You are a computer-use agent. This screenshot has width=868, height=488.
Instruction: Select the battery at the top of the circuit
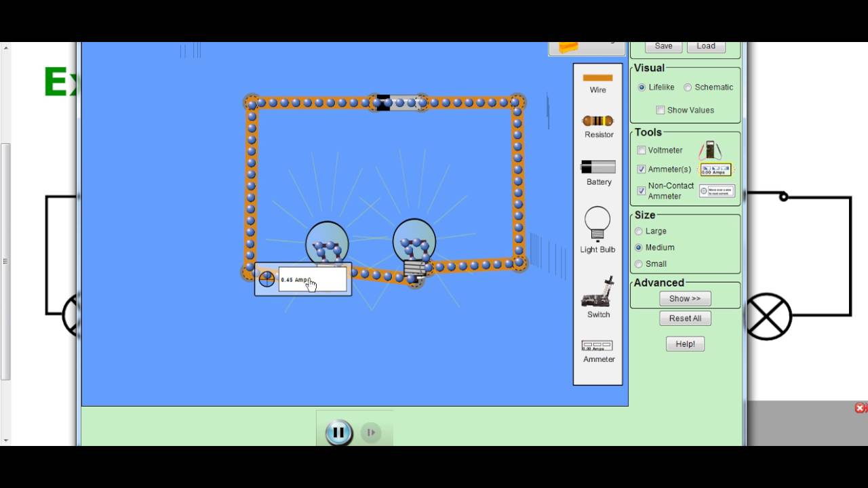[x=399, y=102]
